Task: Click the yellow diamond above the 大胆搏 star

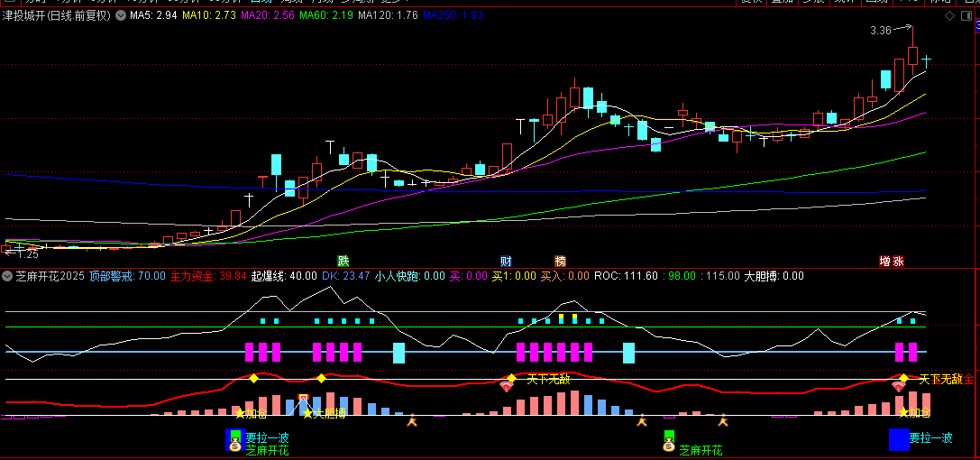Action: click(x=321, y=378)
